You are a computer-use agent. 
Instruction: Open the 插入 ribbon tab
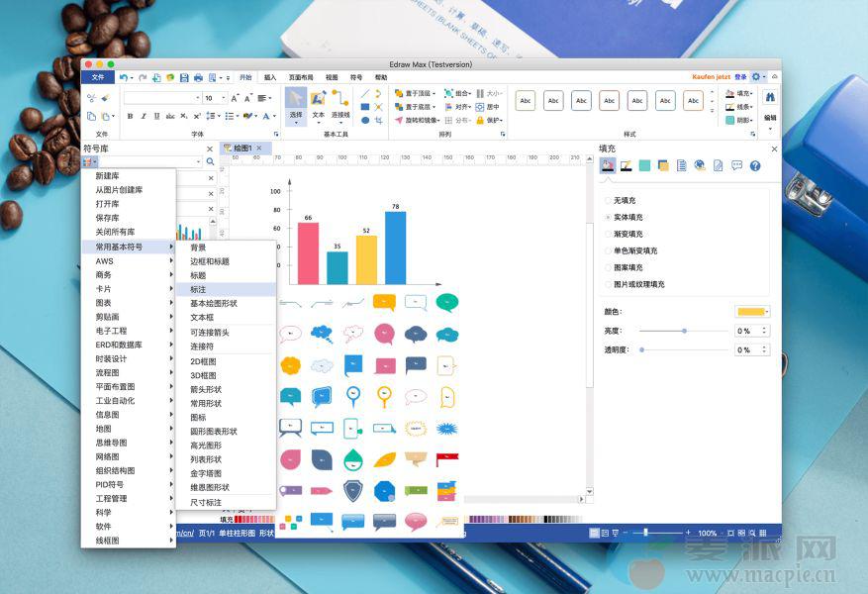[x=270, y=77]
